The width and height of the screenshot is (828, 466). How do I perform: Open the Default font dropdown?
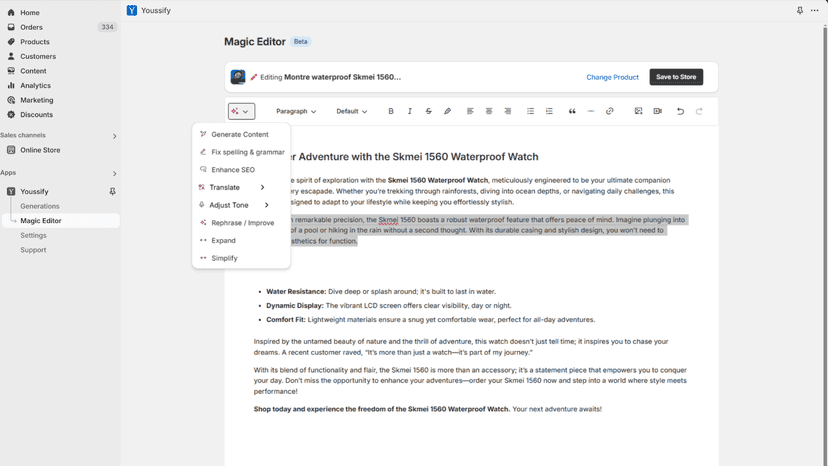point(352,111)
